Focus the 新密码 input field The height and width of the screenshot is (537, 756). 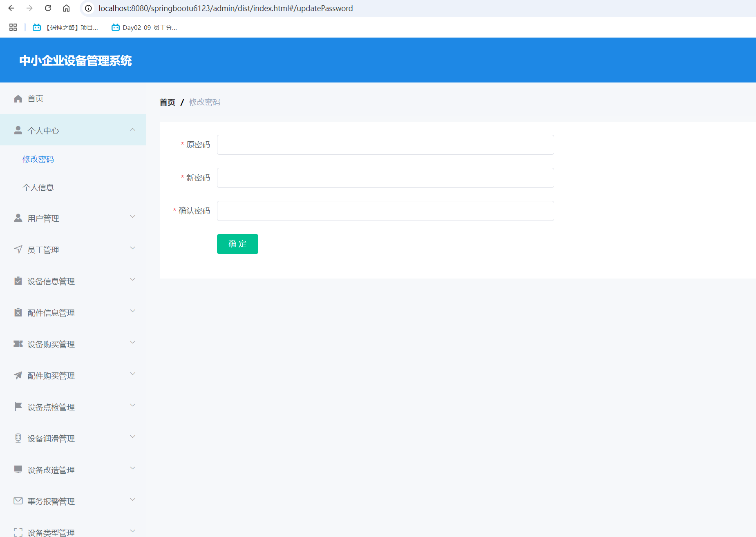click(x=385, y=178)
